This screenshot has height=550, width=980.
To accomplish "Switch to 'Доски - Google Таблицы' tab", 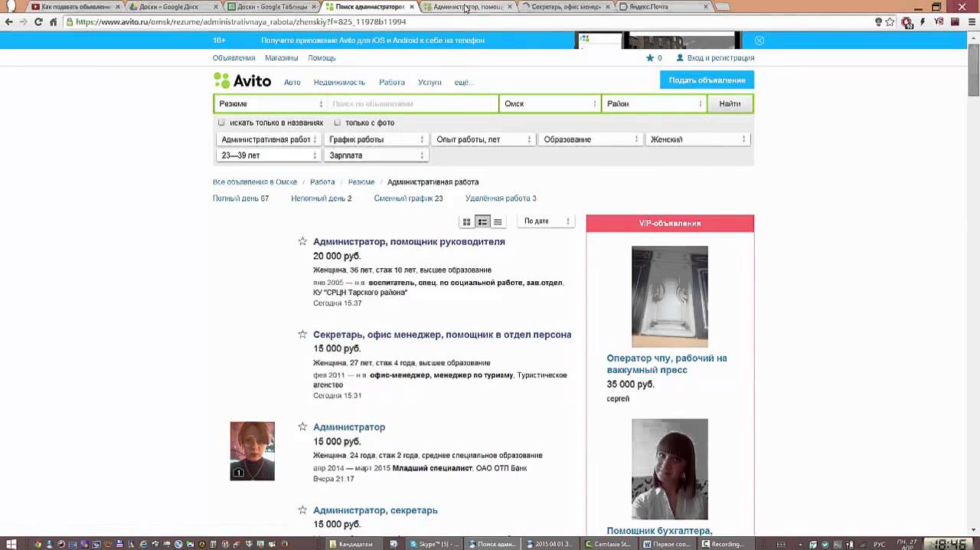I will click(271, 7).
